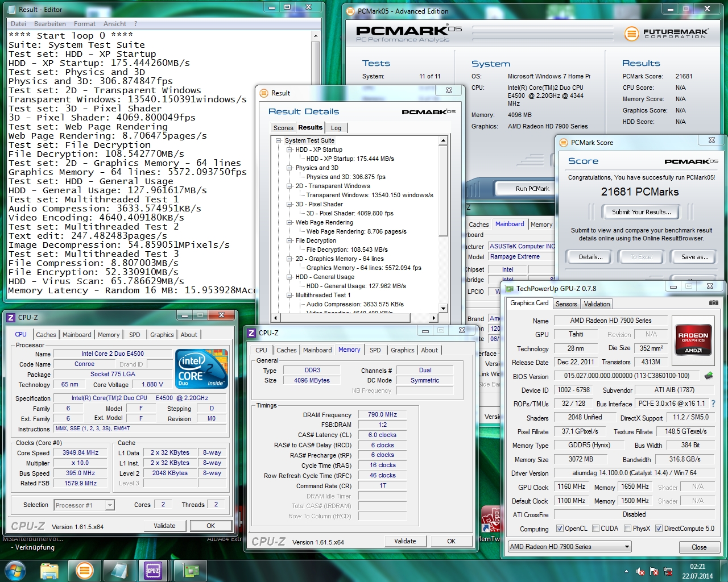728x582 pixels.
Task: Click the CPU-Z Memory window title icon
Action: 251,333
